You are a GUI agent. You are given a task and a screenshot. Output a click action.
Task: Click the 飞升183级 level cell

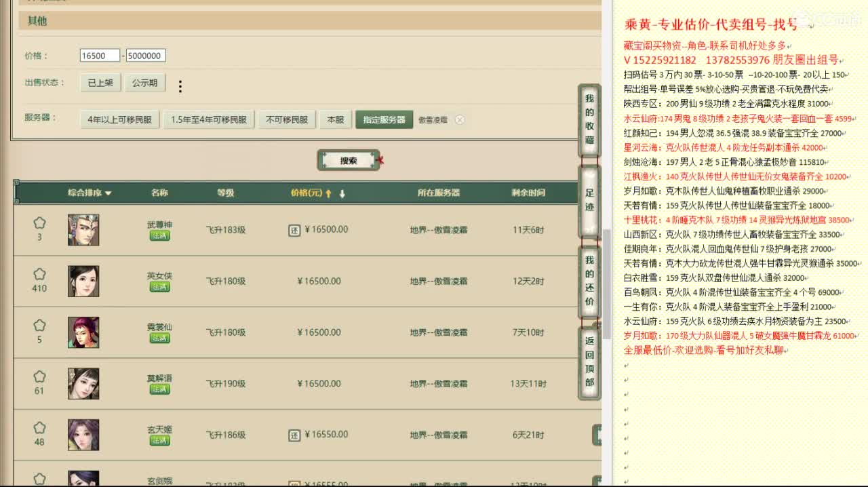tap(226, 230)
